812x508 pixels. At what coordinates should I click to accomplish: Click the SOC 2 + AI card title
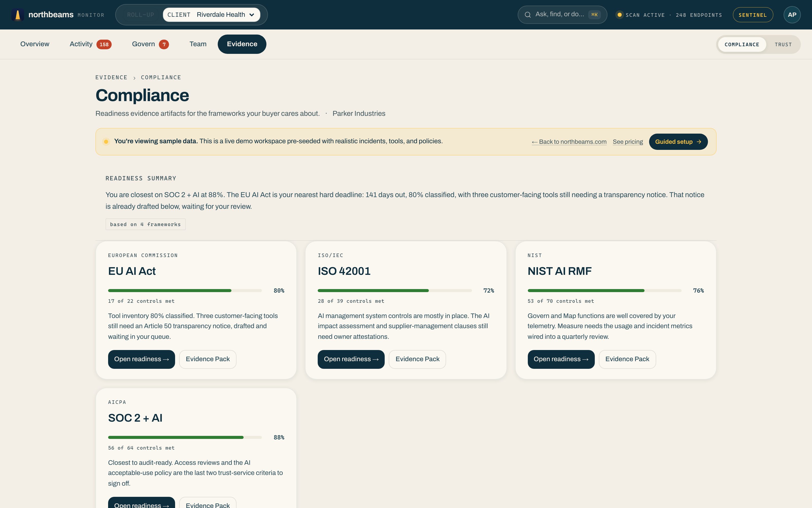pyautogui.click(x=135, y=418)
